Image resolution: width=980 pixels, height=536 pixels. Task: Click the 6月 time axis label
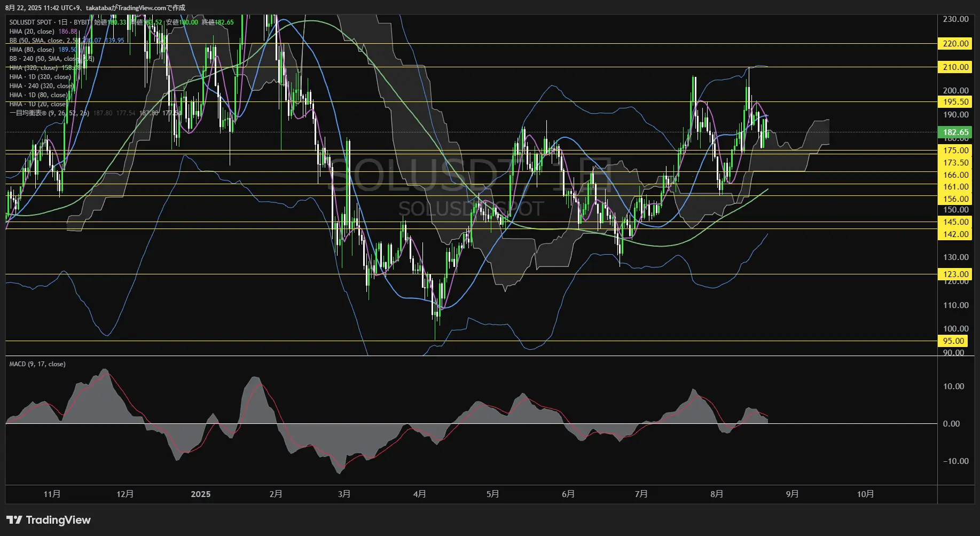(x=568, y=494)
